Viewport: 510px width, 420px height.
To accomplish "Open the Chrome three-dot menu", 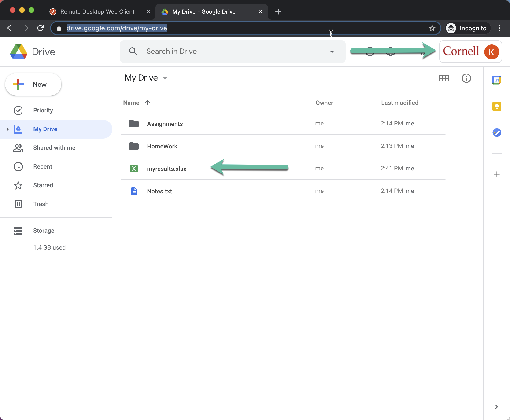I will coord(500,28).
